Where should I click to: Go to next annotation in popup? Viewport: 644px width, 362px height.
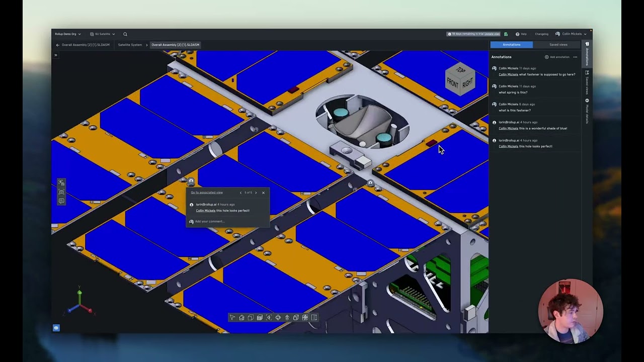click(x=256, y=193)
